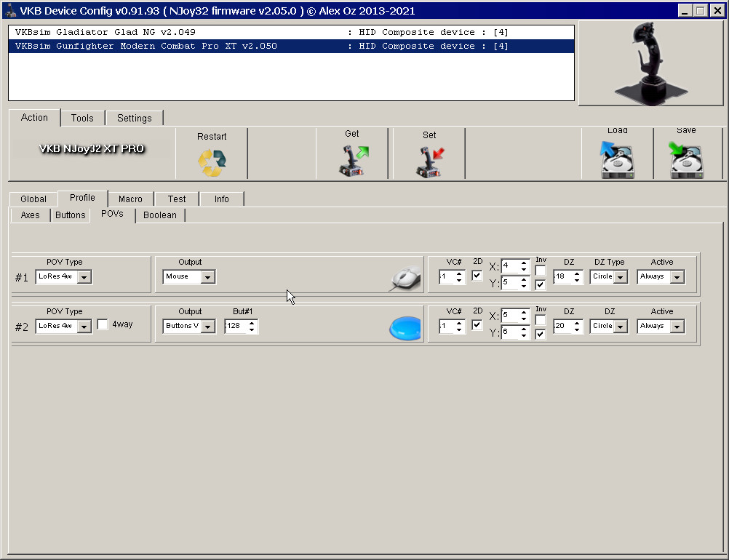Open the Info tab
729x560 pixels.
point(221,199)
